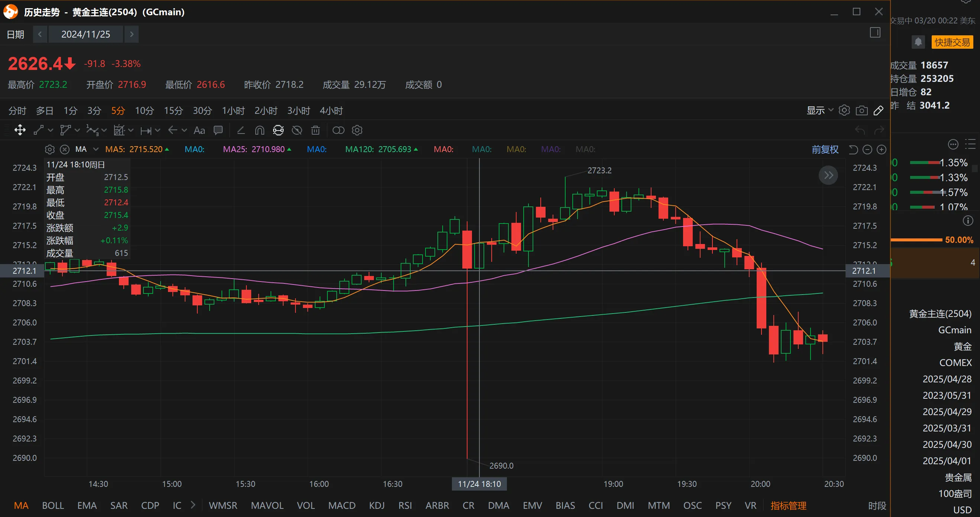The height and width of the screenshot is (517, 980).
Task: Select the MACD indicator tab
Action: 342,505
